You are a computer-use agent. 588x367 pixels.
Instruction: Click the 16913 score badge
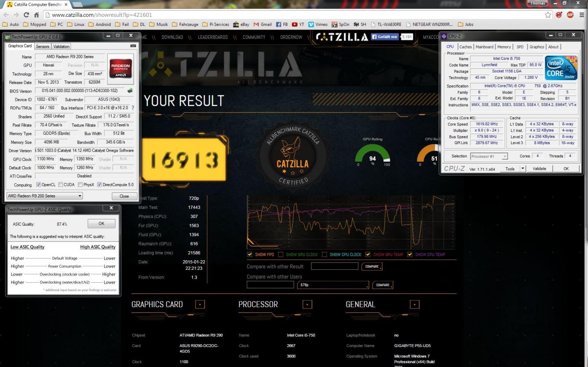coord(184,160)
